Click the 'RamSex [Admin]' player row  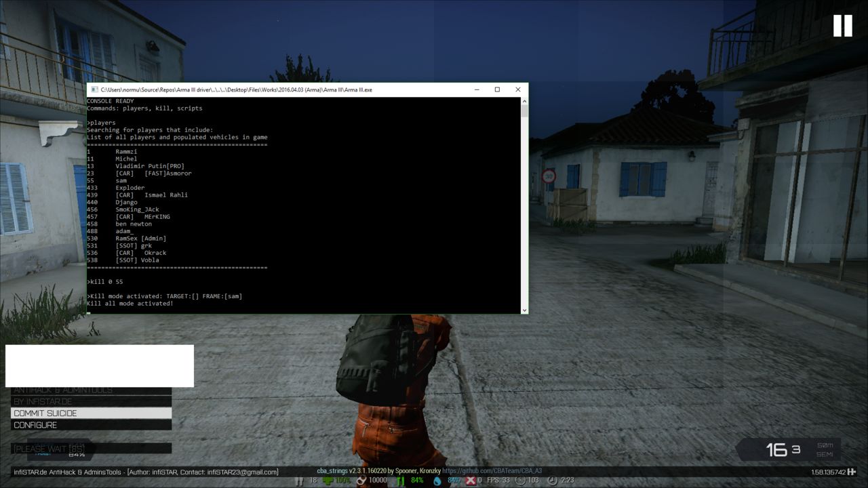pos(127,239)
